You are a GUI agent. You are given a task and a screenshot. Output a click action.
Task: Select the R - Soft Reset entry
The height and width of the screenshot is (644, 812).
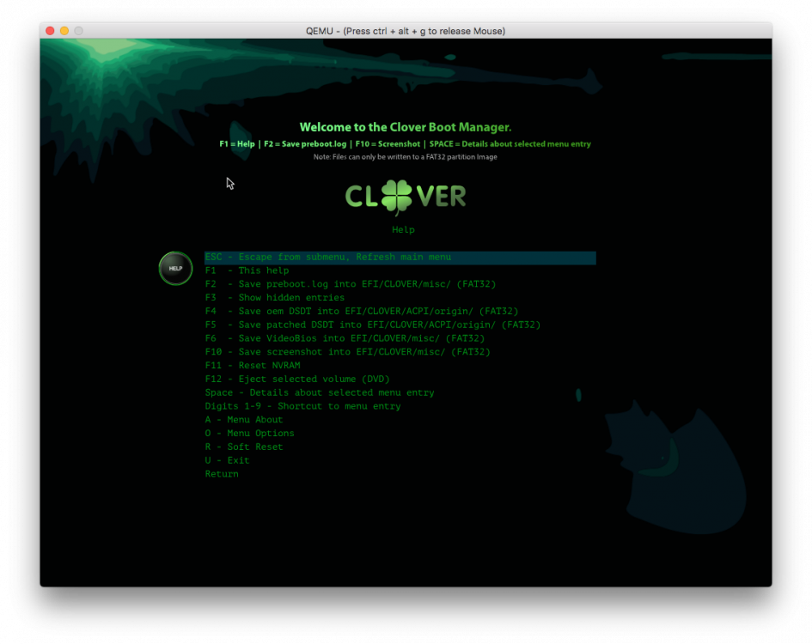pyautogui.click(x=243, y=447)
